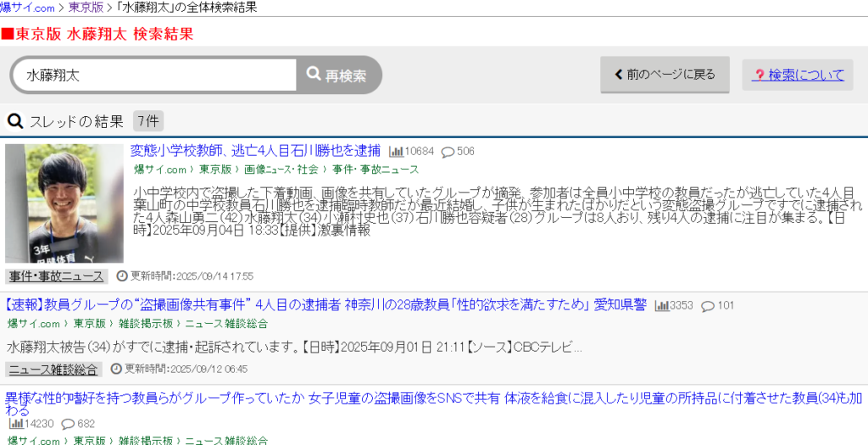The image size is (868, 445).
Task: Open the 【速報】教員グループ thread title link
Action: 326,305
